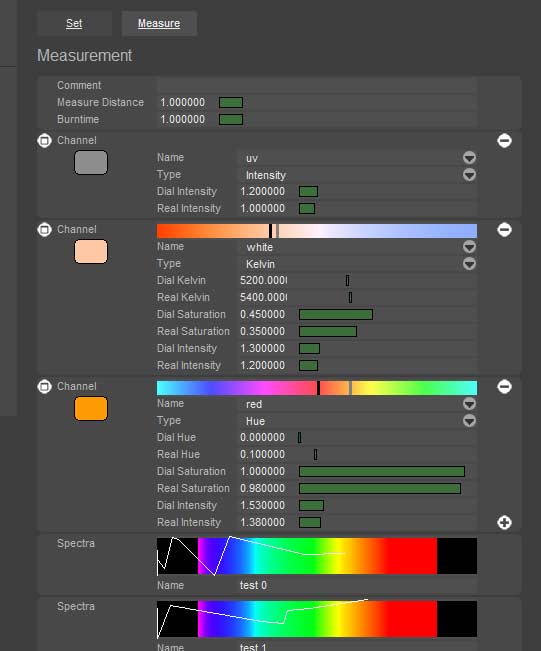Adjust the white Real Intensity slider
The image size is (541, 651).
pyautogui.click(x=308, y=365)
